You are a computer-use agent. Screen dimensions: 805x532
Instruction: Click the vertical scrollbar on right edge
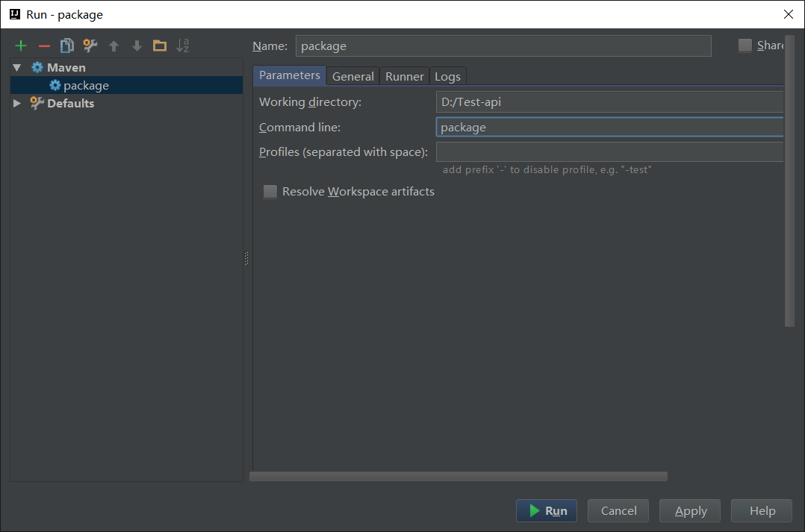point(789,180)
